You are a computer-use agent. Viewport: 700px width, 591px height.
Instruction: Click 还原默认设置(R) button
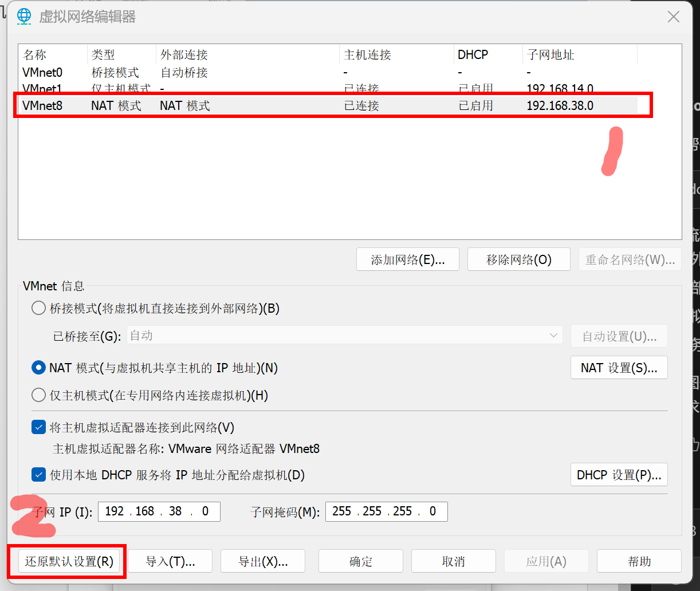(x=69, y=561)
